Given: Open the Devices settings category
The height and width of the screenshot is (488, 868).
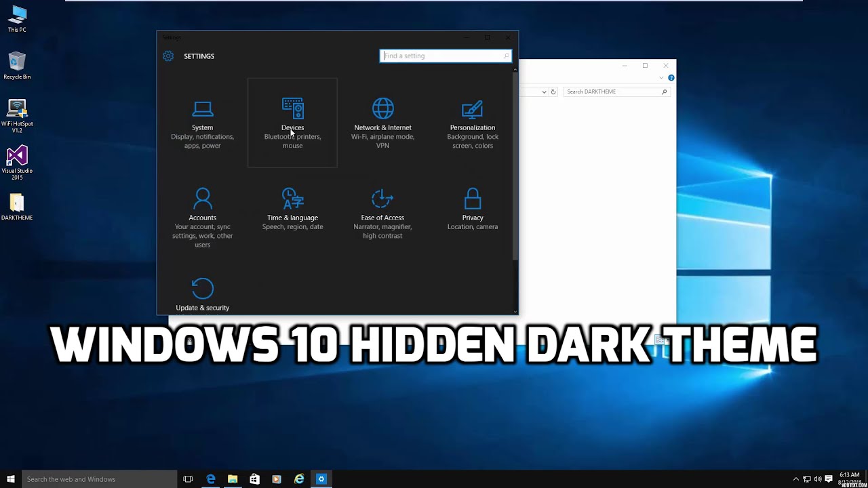Looking at the screenshot, I should click(292, 123).
